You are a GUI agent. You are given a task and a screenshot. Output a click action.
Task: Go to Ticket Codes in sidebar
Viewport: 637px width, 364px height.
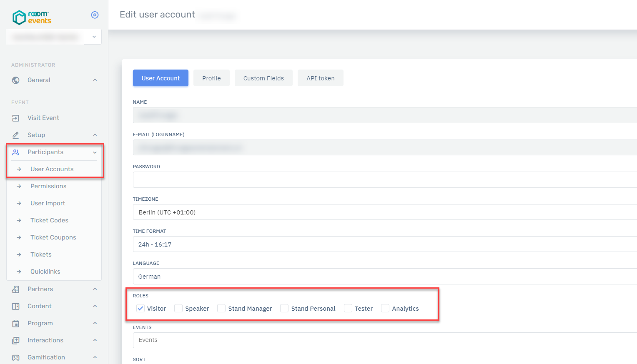(49, 220)
